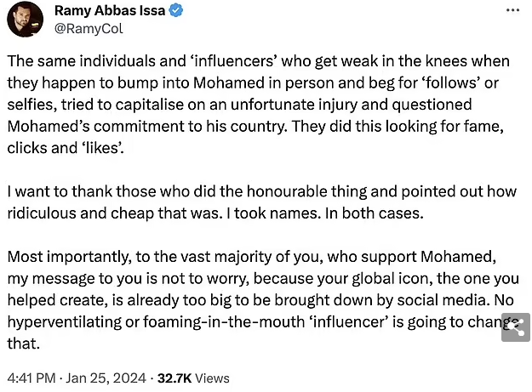Click the word Views beside 32.7K
The width and height of the screenshot is (532, 392).
click(211, 378)
